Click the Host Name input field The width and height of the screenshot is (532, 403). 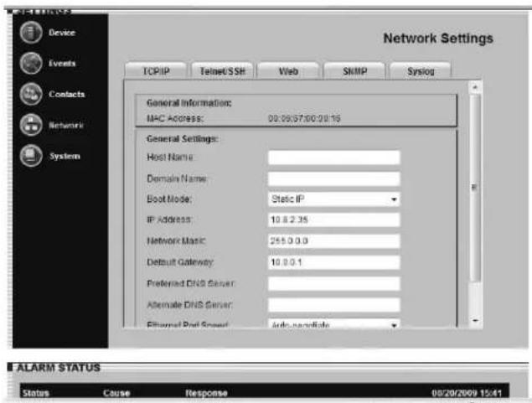[x=334, y=158]
